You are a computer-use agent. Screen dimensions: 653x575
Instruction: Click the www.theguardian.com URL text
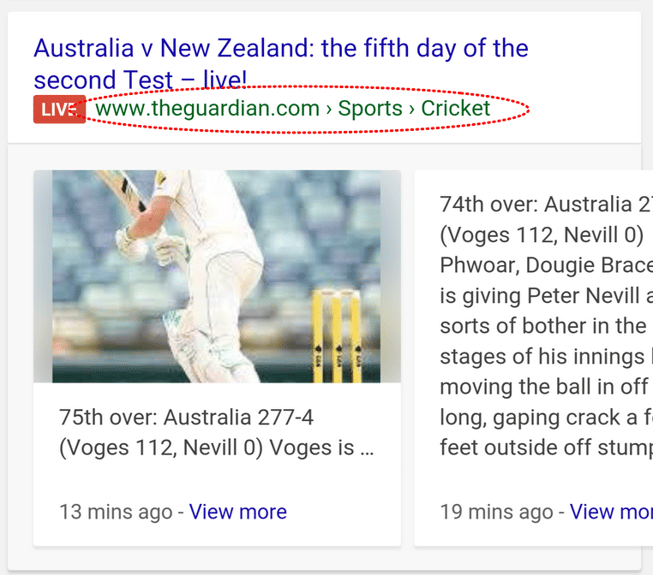[207, 109]
